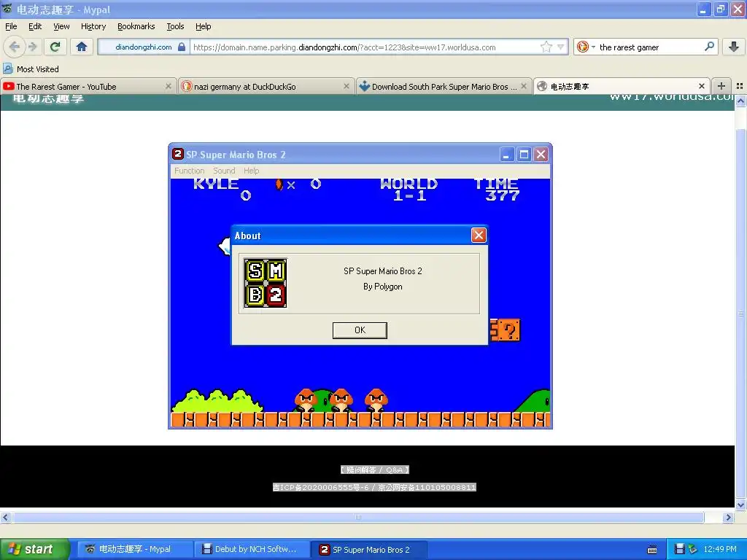Viewport: 747px width, 560px height.
Task: Open the browser Help menu
Action: click(203, 27)
